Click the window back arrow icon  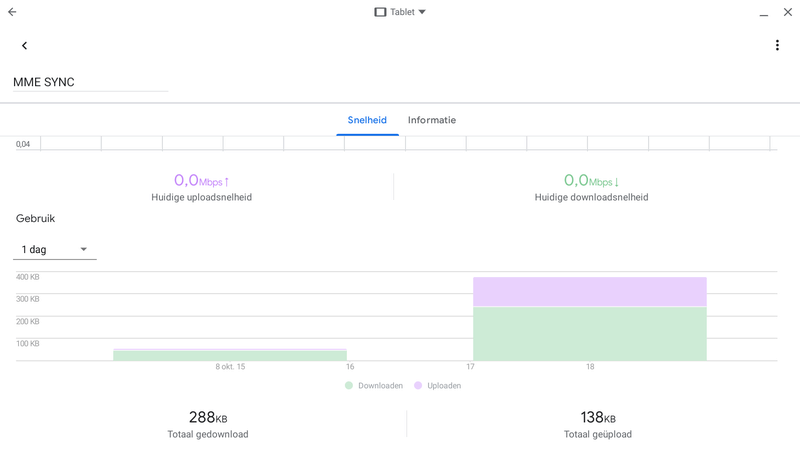12,12
